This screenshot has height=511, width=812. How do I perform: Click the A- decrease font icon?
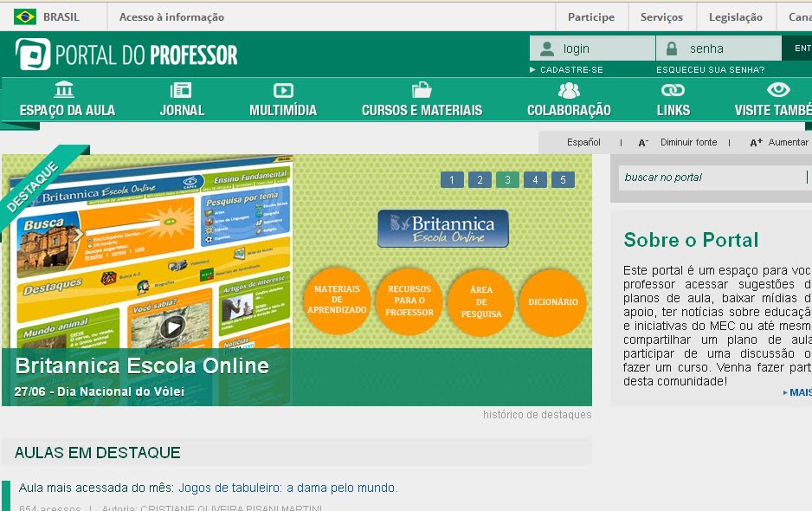click(x=643, y=143)
